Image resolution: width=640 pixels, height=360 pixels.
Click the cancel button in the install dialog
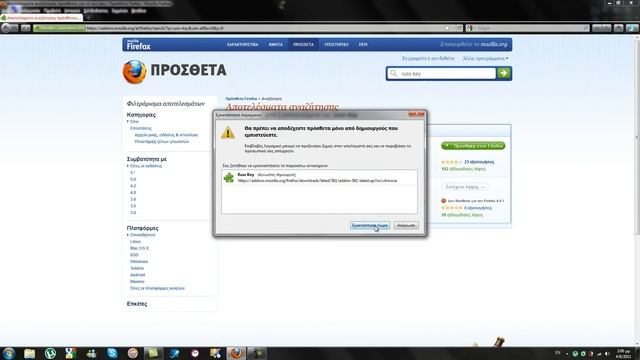(x=406, y=225)
